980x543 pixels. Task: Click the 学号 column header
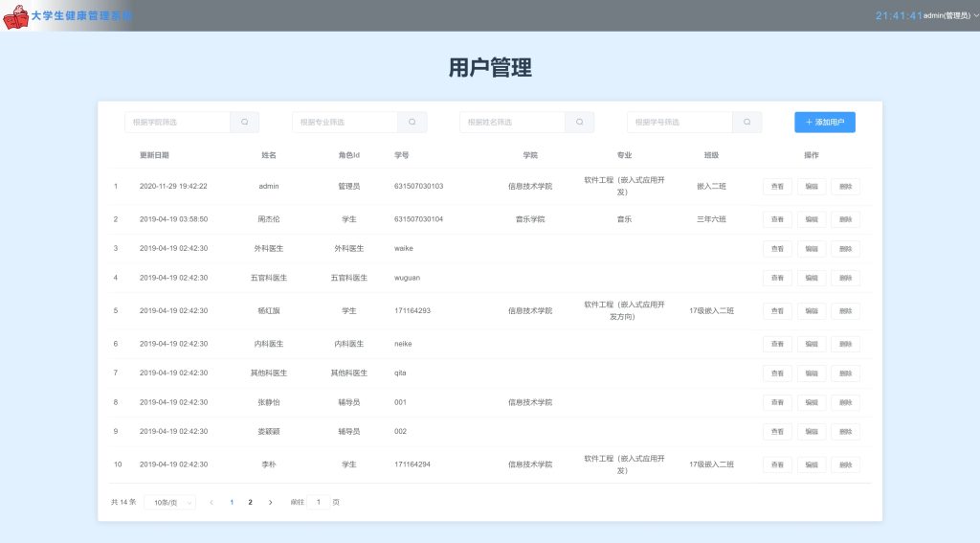tap(401, 155)
